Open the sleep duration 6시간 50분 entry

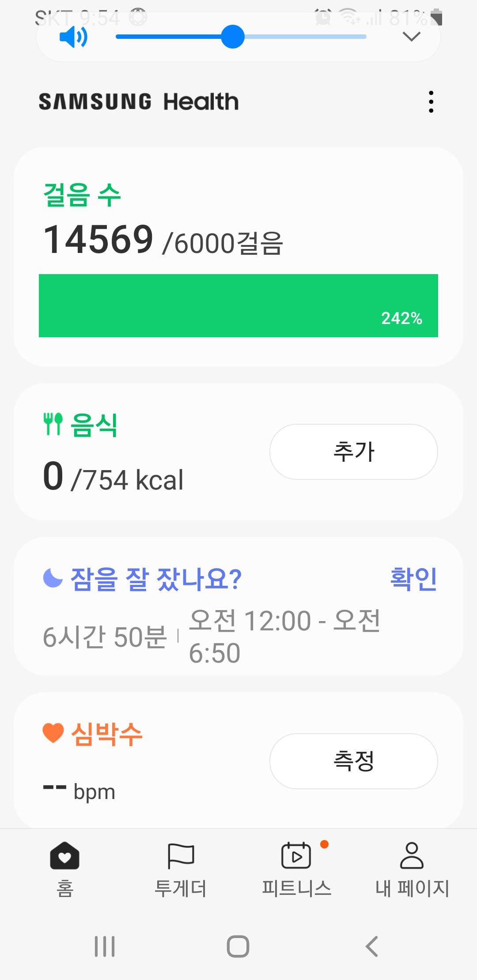(105, 637)
